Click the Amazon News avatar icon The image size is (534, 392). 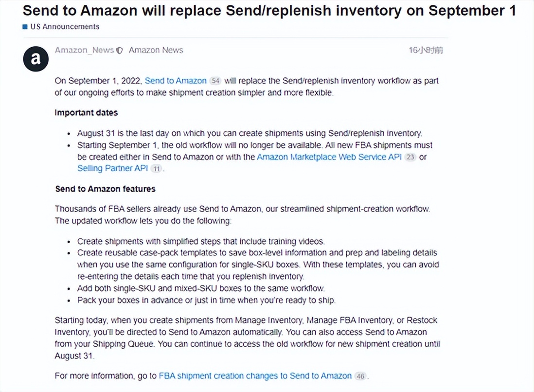click(36, 59)
